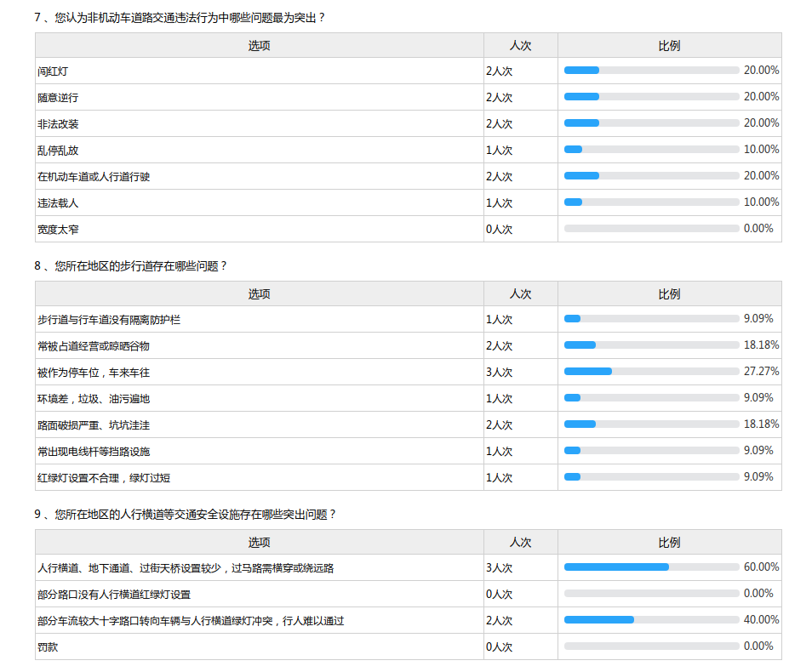The image size is (812, 672).
Task: Click the 被作为停车位，车来车往 progress bar at 27.27%
Action: [651, 372]
